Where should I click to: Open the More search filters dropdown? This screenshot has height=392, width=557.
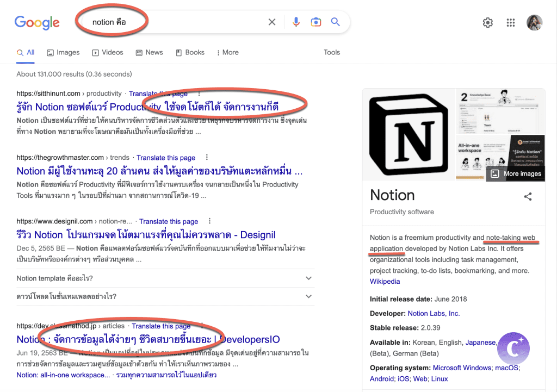(227, 53)
